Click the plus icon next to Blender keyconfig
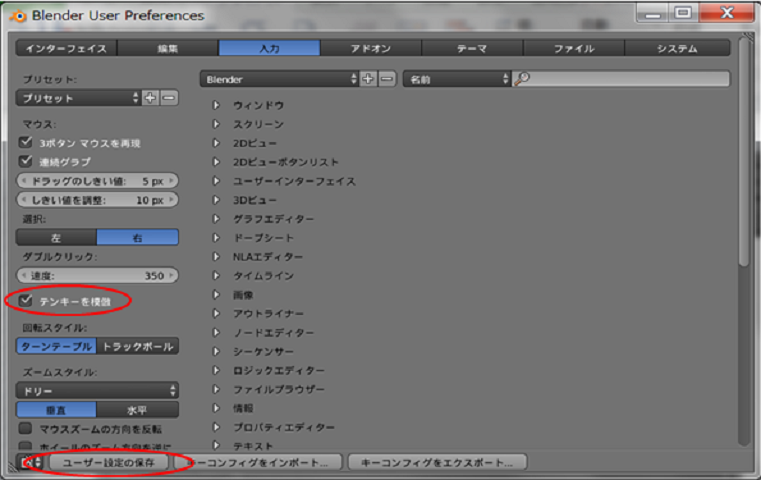The width and height of the screenshot is (761, 480). point(368,78)
